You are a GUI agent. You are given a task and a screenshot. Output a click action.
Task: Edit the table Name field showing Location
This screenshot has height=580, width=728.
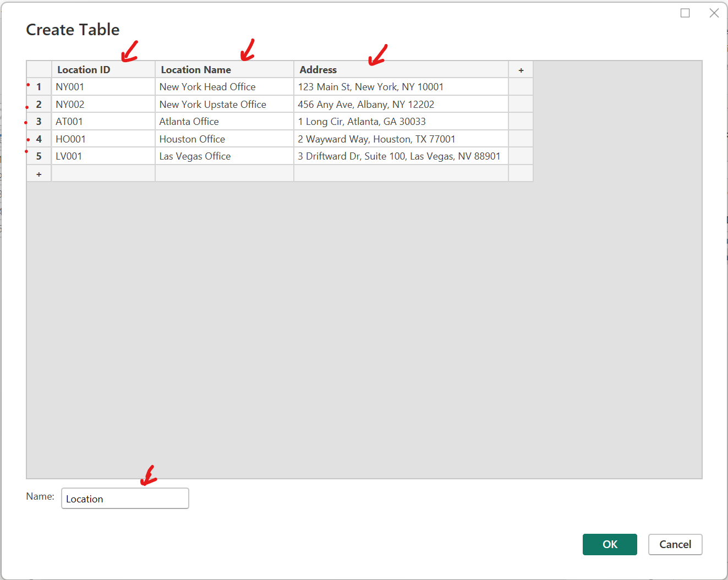tap(125, 498)
